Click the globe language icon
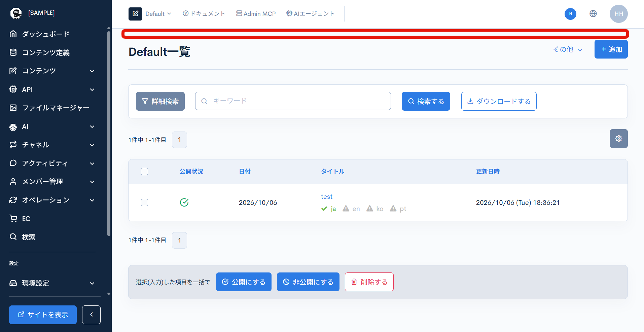The height and width of the screenshot is (332, 644). 593,14
